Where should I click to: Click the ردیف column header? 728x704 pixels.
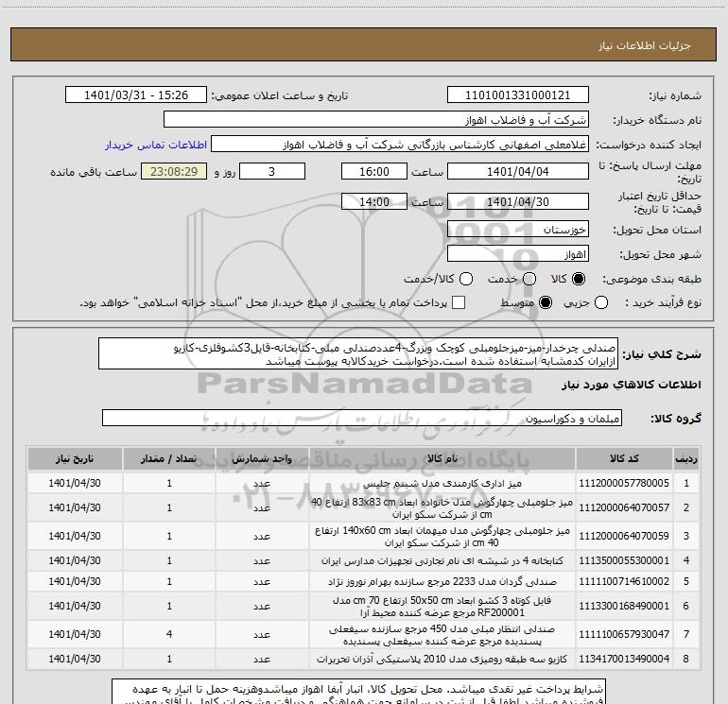[x=686, y=458]
